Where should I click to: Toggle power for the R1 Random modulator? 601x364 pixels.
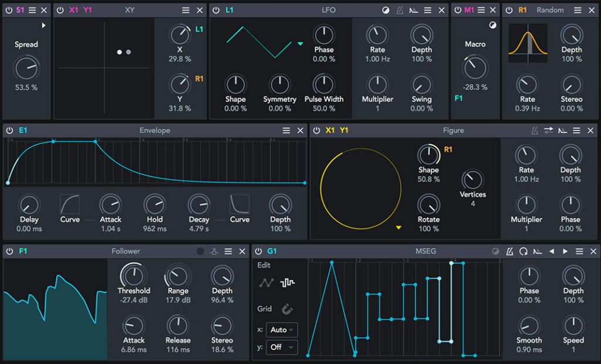(509, 11)
